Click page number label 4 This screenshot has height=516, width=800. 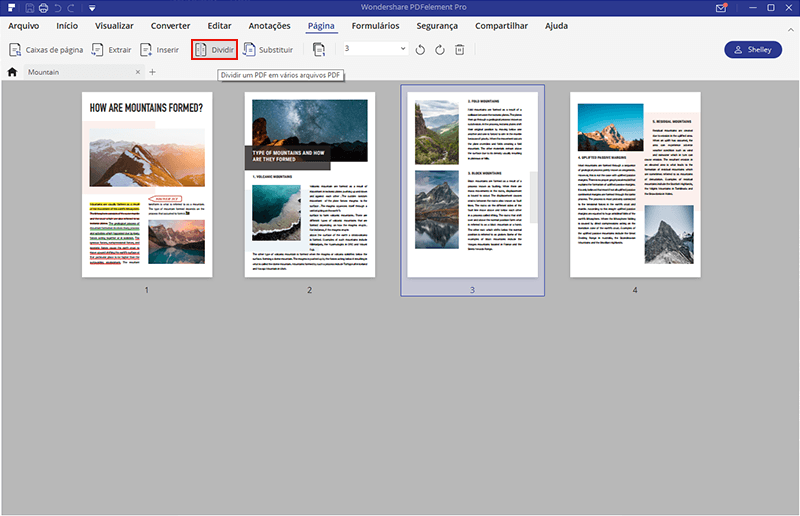635,290
